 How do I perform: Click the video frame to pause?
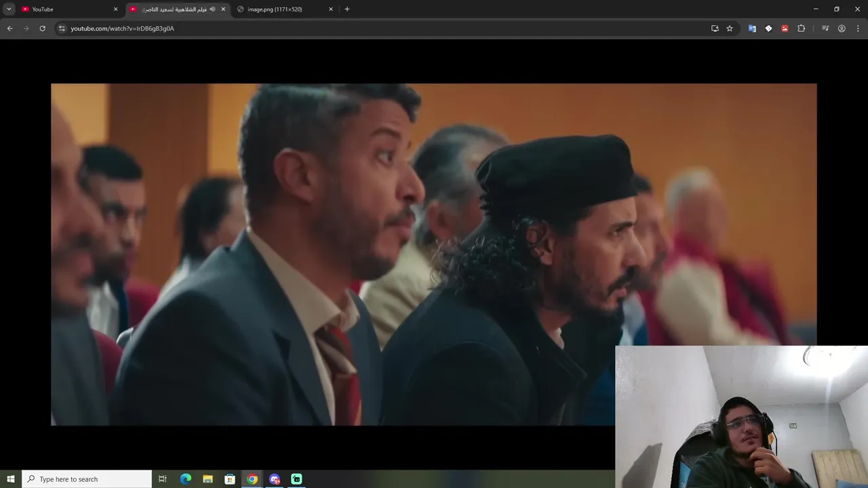click(434, 254)
